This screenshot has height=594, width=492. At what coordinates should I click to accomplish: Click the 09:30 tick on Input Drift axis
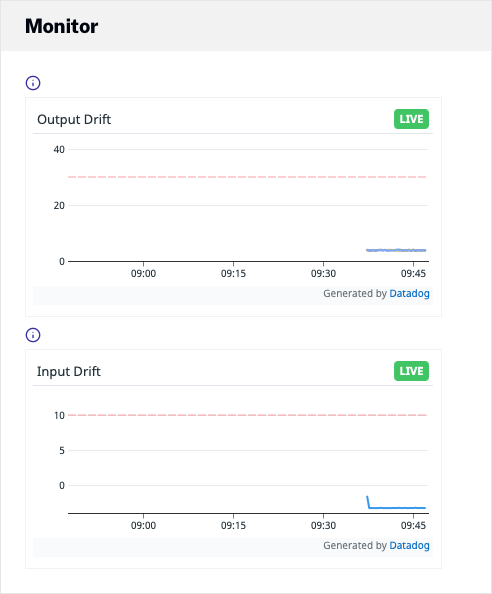point(323,525)
